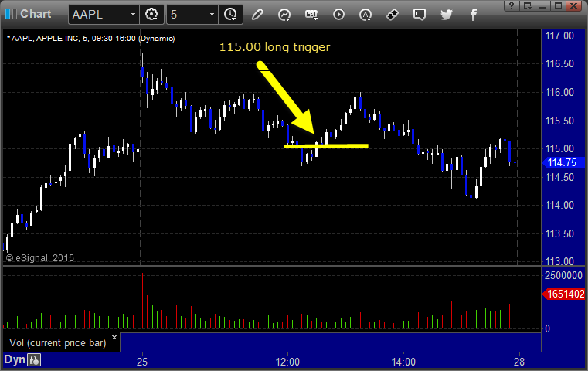Close the Vol study panel
This screenshot has width=588, height=371.
point(114,337)
